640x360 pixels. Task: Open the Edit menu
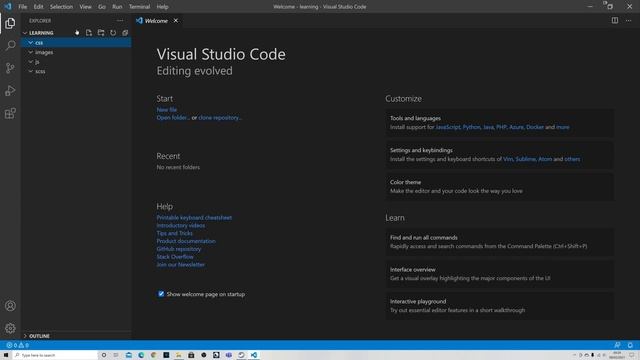38,7
